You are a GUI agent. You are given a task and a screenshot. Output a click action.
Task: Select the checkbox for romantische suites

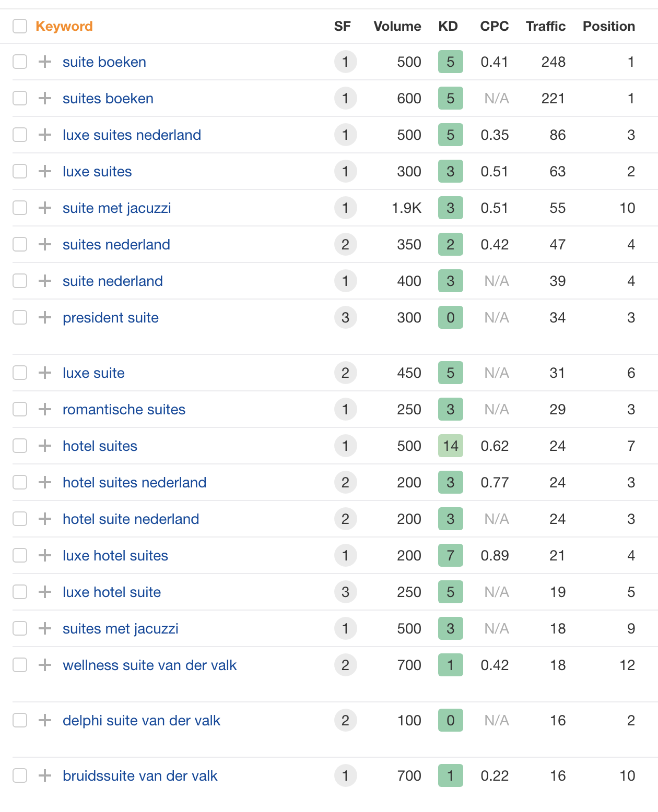[x=20, y=409]
